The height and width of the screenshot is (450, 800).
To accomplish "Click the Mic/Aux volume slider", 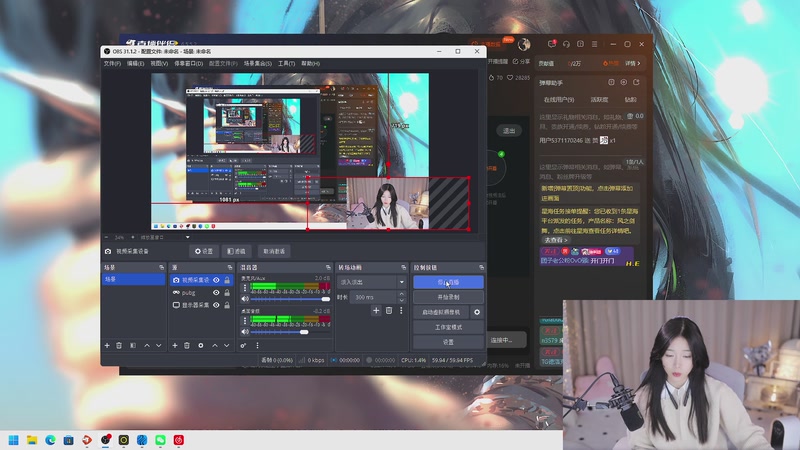I will [x=291, y=299].
